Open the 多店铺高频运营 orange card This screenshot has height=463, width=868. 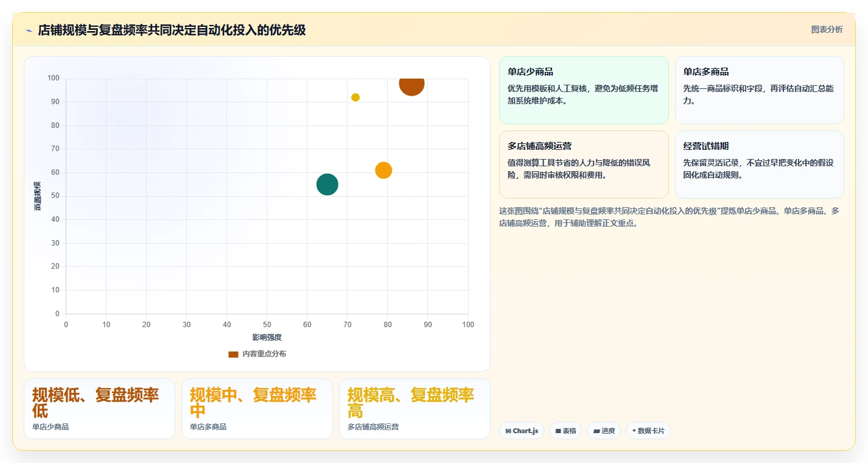click(x=584, y=164)
